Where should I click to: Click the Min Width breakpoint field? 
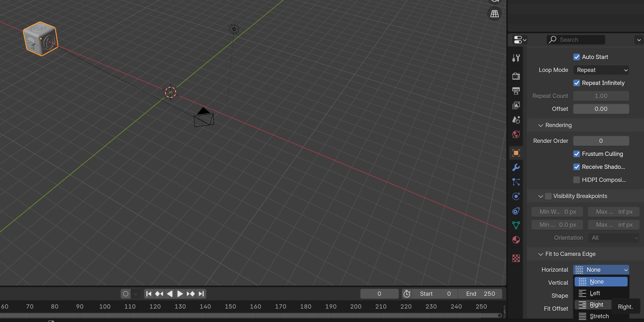(x=557, y=212)
